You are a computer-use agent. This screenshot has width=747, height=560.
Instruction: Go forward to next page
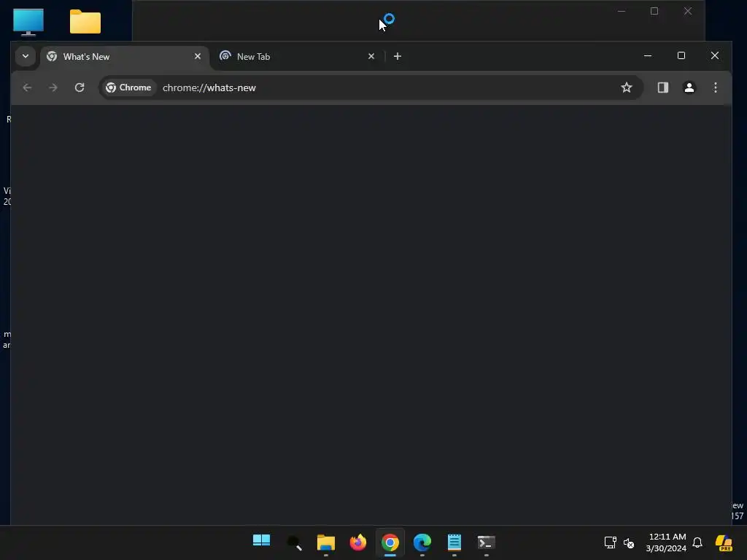[x=53, y=87]
